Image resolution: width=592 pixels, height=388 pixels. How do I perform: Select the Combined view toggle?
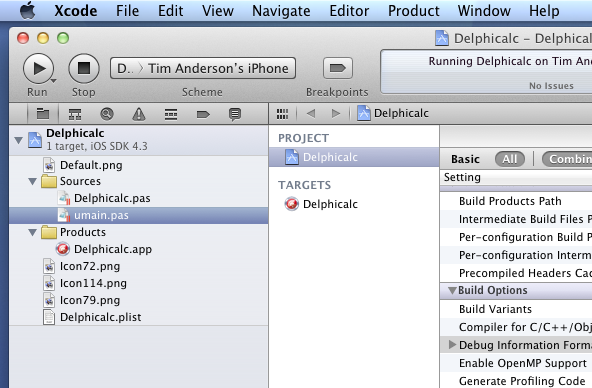tap(567, 159)
